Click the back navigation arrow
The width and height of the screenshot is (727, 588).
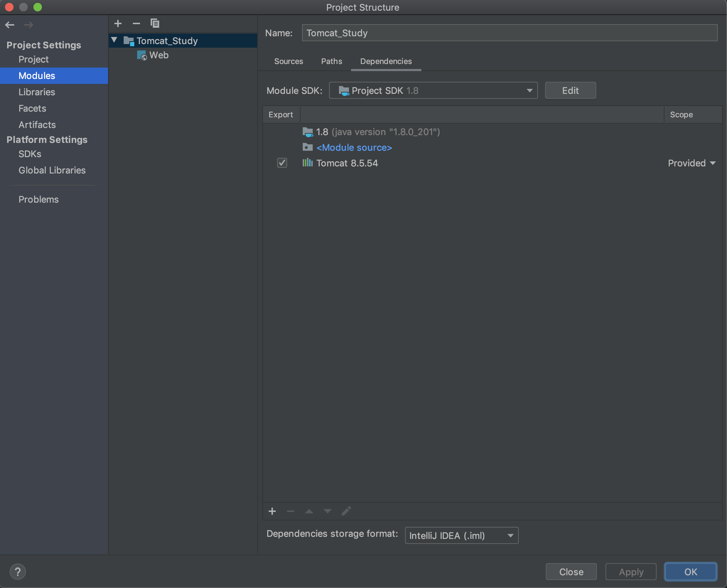tap(10, 25)
